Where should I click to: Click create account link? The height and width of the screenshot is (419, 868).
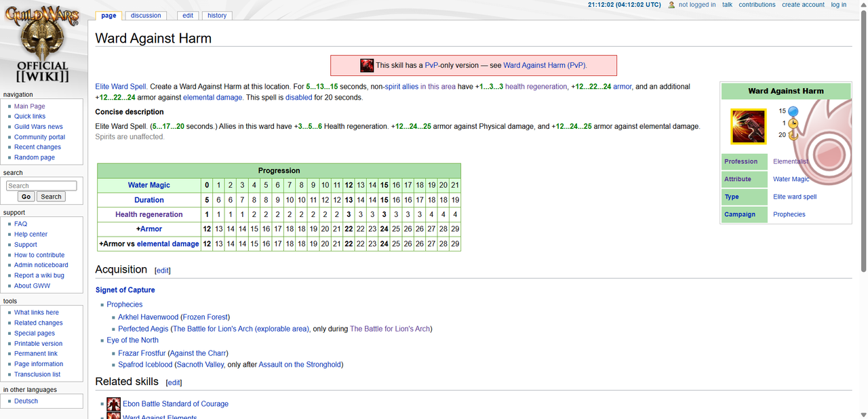pos(803,5)
